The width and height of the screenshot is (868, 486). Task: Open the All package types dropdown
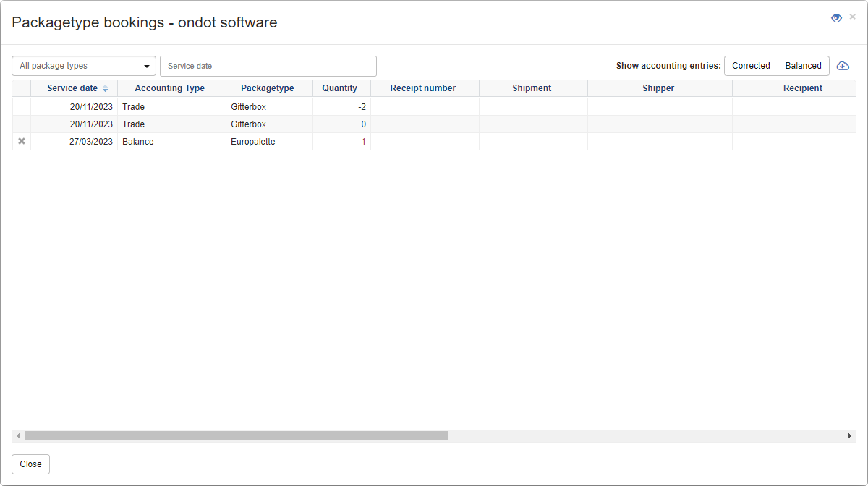(84, 66)
